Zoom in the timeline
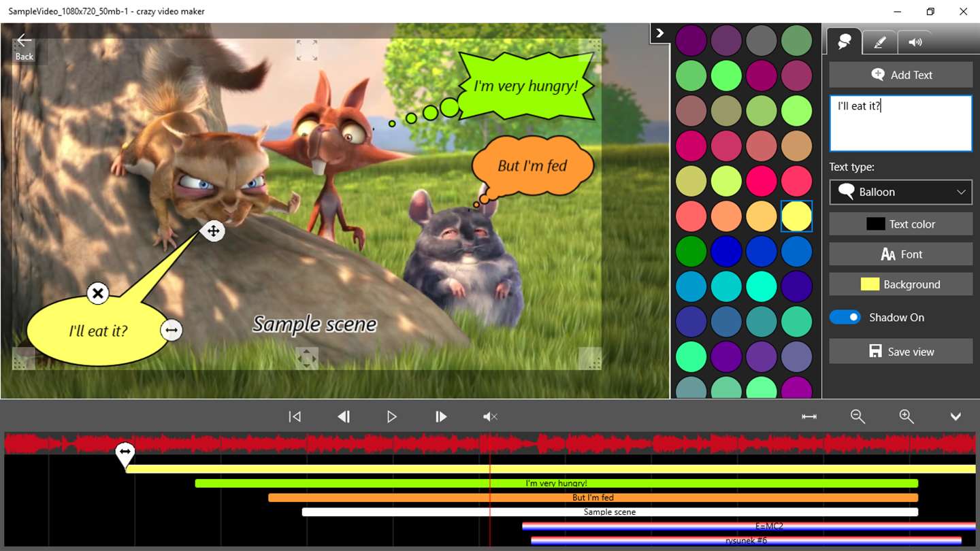 [906, 416]
